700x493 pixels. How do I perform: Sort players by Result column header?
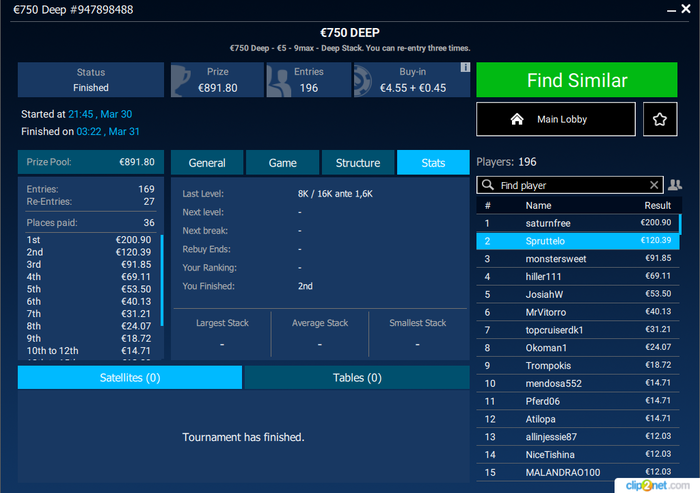658,205
